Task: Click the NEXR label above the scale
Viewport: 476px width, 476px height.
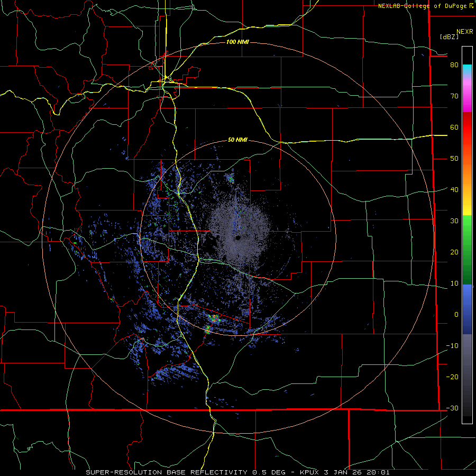Action: click(465, 32)
